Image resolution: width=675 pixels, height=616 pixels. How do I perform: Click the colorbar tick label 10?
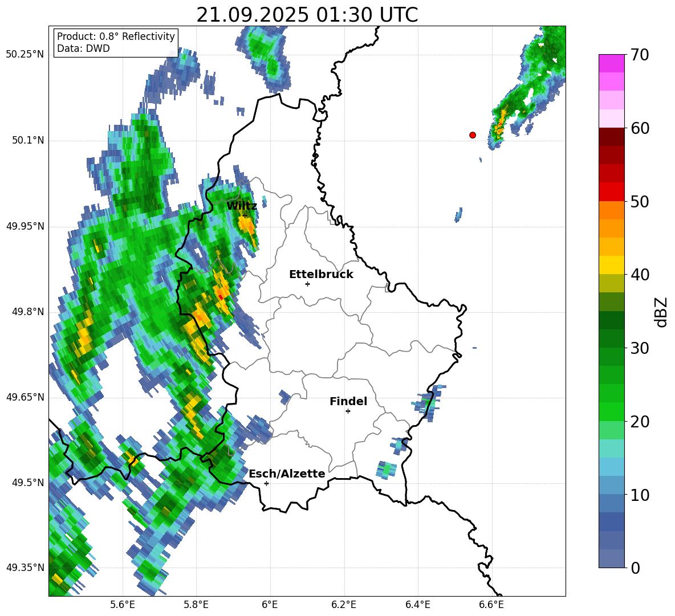pyautogui.click(x=640, y=495)
